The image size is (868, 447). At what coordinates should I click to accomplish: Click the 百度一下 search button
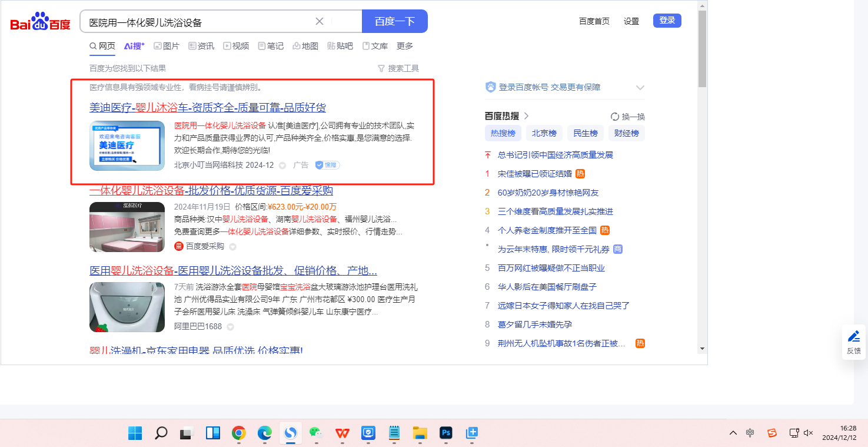394,22
